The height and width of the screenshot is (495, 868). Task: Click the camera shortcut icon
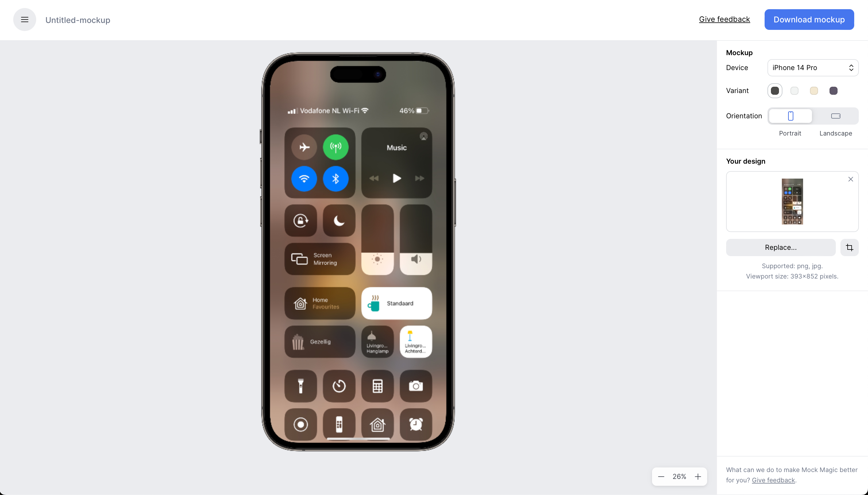[416, 385]
